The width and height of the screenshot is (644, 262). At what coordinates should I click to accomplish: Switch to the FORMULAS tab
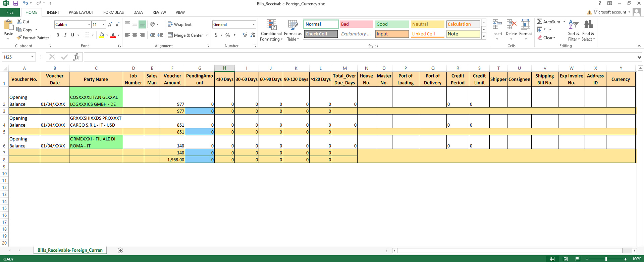pyautogui.click(x=113, y=12)
